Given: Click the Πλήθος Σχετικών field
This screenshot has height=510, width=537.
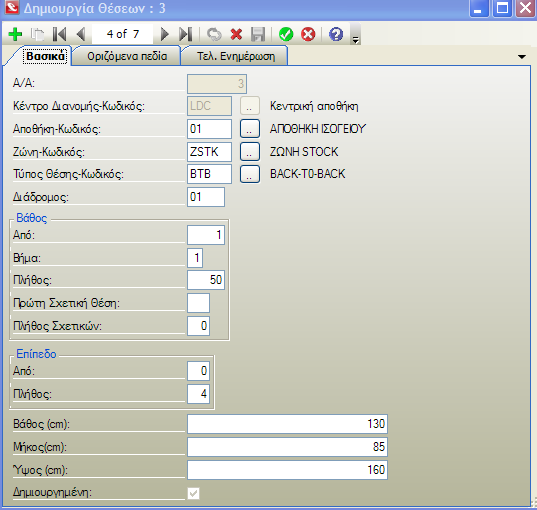Looking at the screenshot, I should click(x=198, y=326).
